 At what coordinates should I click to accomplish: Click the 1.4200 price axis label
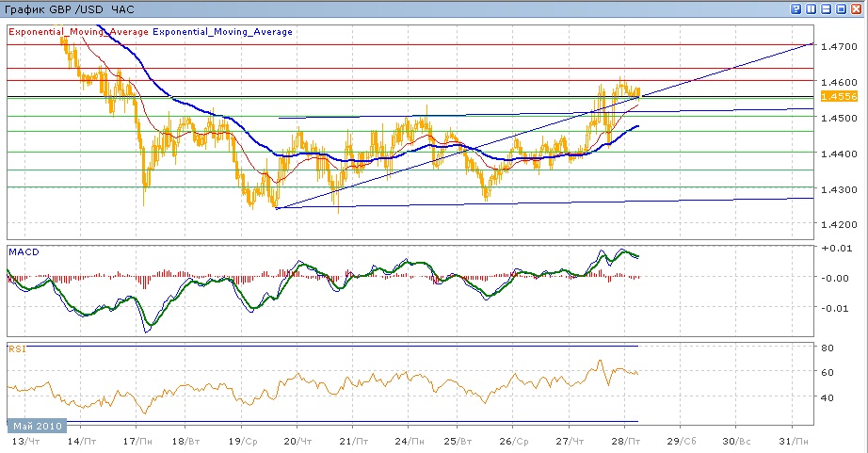(838, 225)
